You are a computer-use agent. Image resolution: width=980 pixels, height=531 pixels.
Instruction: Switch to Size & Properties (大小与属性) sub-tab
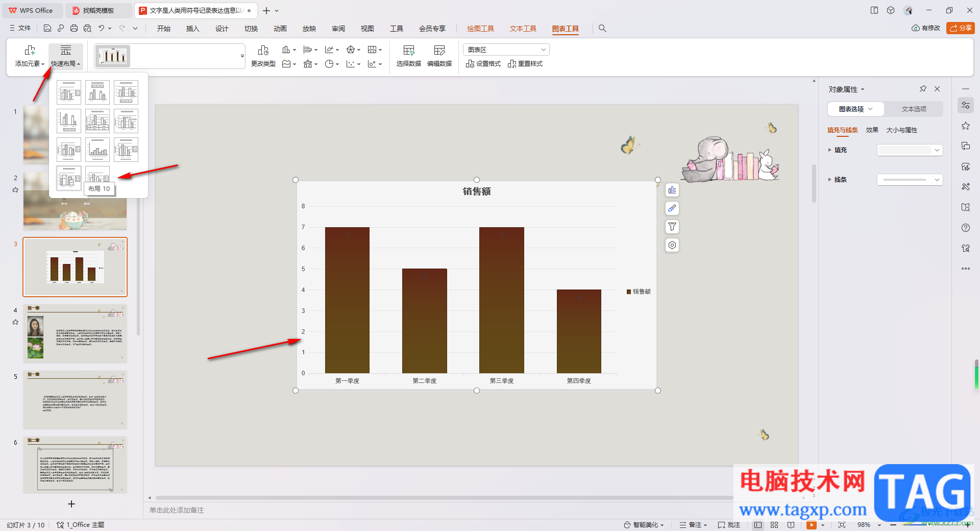click(901, 130)
